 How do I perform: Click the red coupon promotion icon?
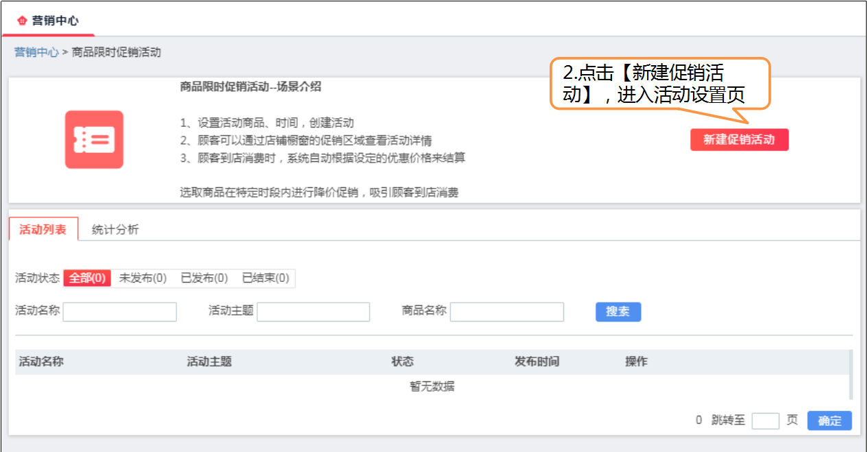click(x=93, y=139)
